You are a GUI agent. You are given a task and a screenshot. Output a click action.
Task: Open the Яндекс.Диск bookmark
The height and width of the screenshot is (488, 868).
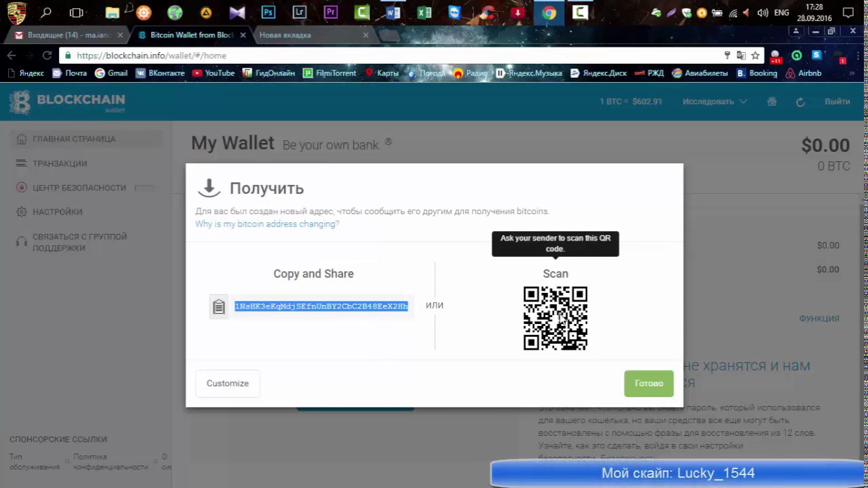[599, 73]
